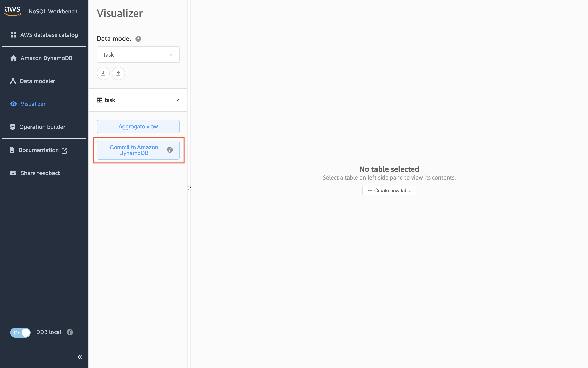588x368 pixels.
Task: Select the task table row
Action: [x=138, y=100]
